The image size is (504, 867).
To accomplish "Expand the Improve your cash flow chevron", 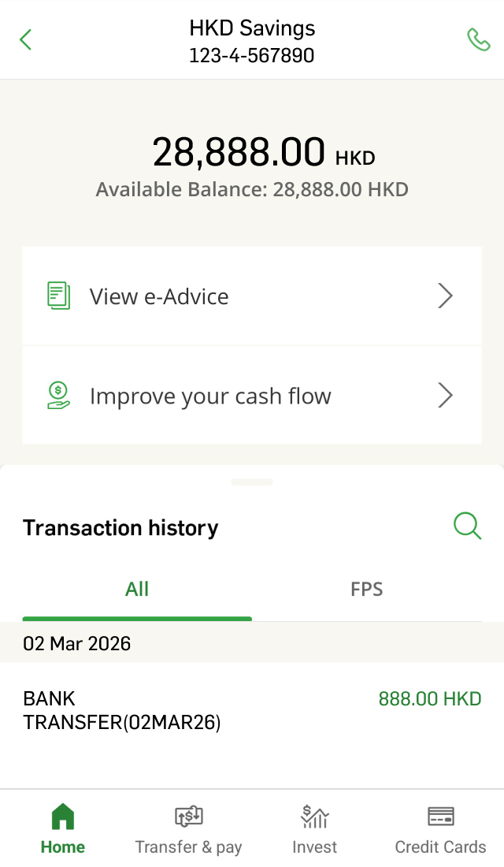I will point(446,395).
